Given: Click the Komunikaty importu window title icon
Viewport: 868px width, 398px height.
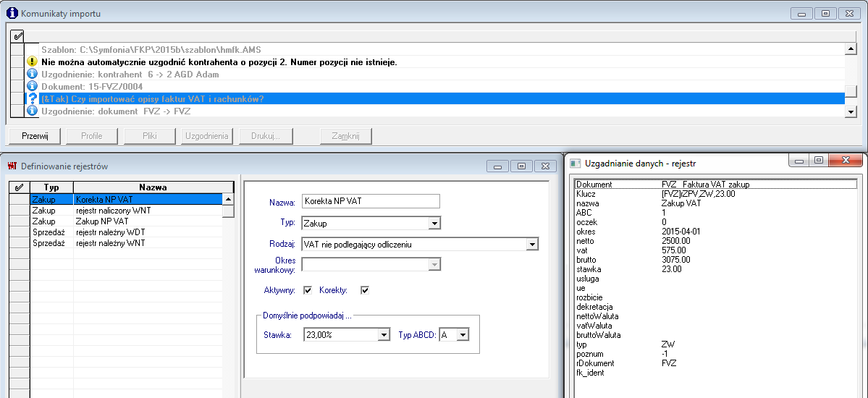Looking at the screenshot, I should [12, 13].
